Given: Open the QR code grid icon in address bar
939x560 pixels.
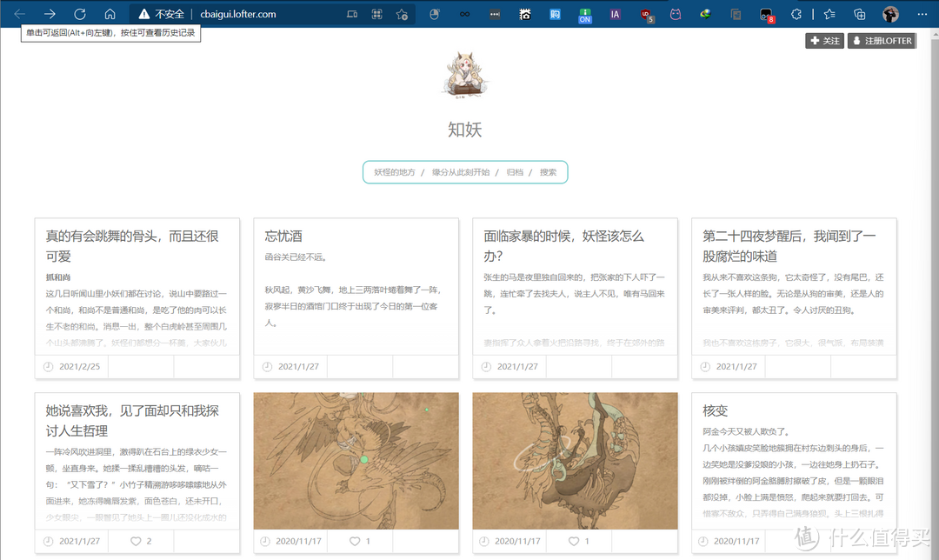Looking at the screenshot, I should coord(376,14).
